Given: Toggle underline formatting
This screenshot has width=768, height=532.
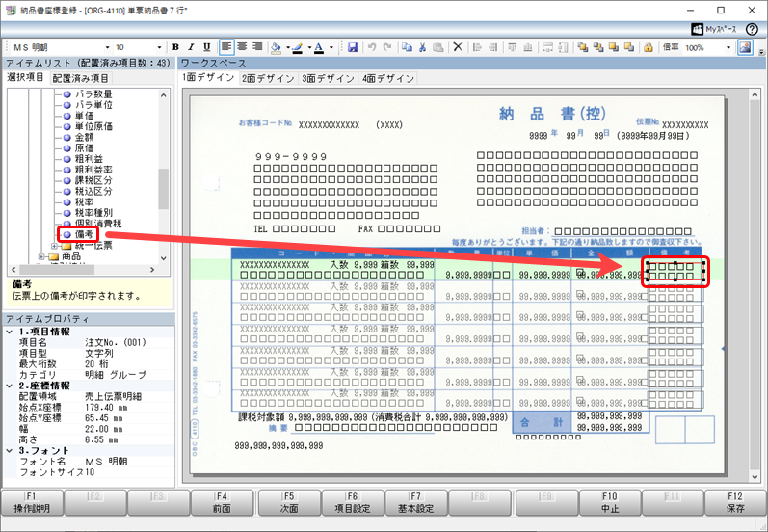Looking at the screenshot, I should (x=206, y=47).
